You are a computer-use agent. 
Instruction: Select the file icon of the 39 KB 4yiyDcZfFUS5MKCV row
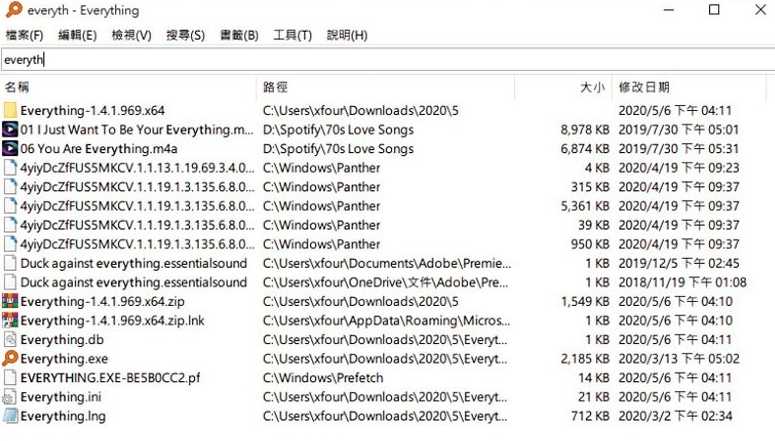[10, 225]
